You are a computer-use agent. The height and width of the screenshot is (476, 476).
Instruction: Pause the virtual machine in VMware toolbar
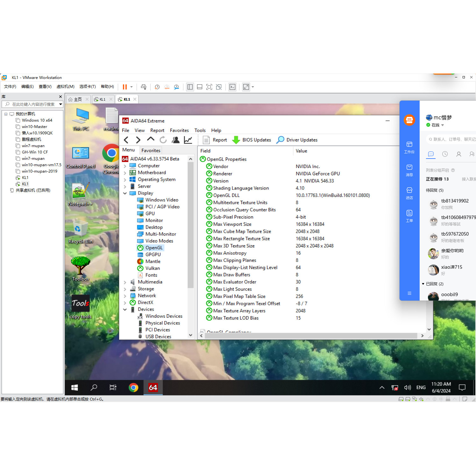click(125, 87)
